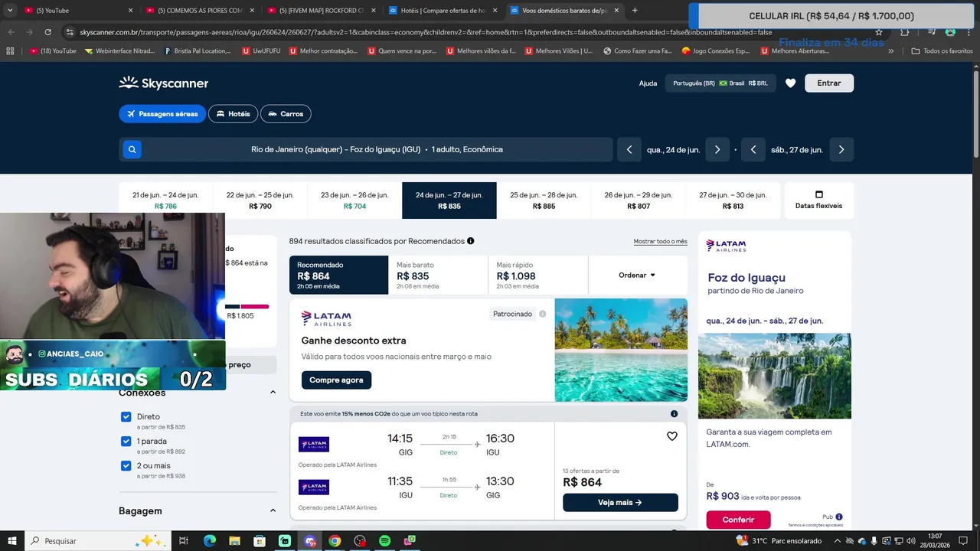Switch to the Hotéis tab
The image size is (980, 551).
click(x=234, y=114)
